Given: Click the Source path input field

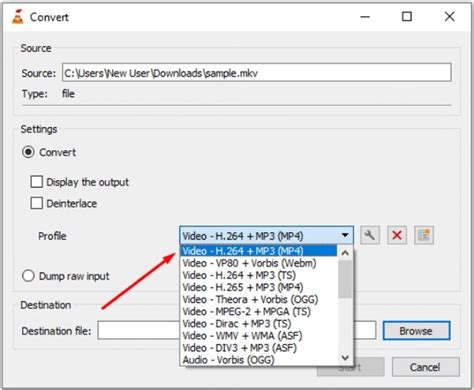Looking at the screenshot, I should 257,72.
